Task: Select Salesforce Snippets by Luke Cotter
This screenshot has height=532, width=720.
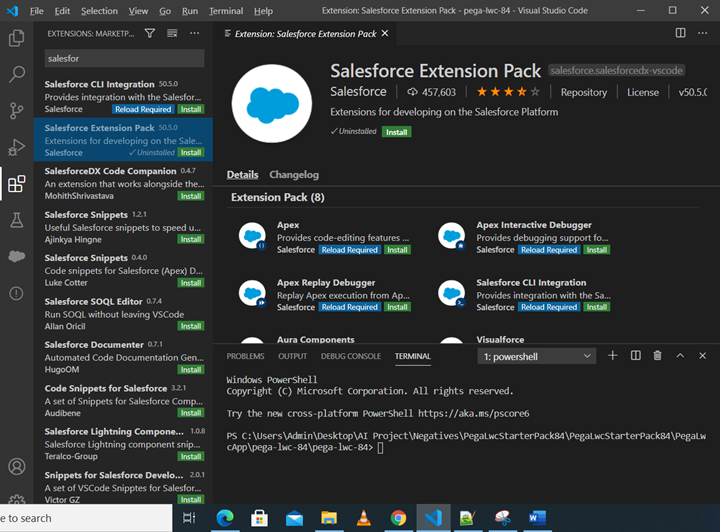Action: pos(123,270)
